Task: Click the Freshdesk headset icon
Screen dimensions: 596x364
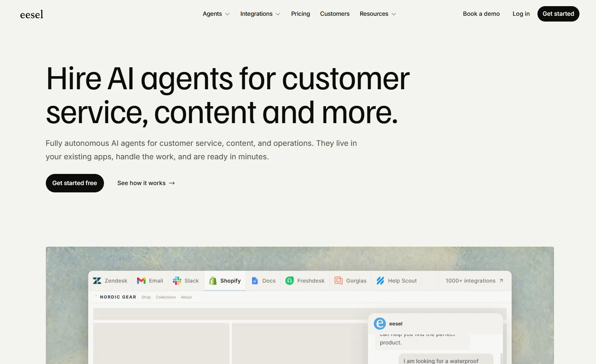Action: pos(290,281)
